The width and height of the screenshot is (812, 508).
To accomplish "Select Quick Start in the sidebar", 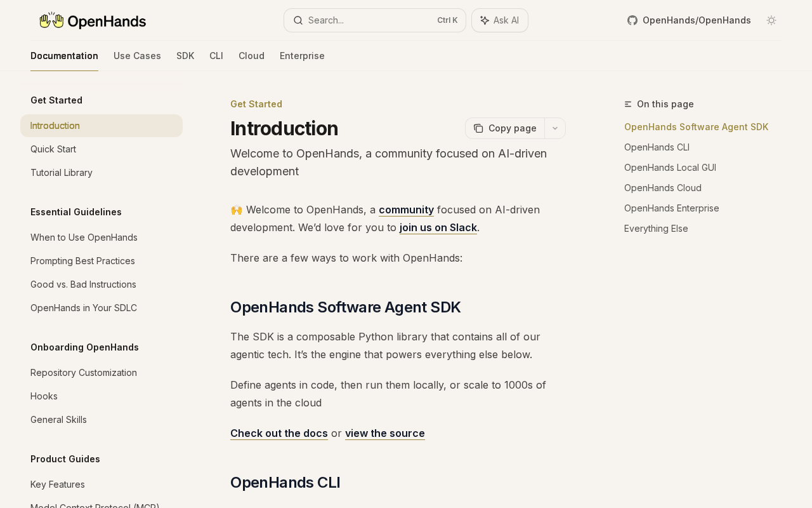I will (x=53, y=149).
